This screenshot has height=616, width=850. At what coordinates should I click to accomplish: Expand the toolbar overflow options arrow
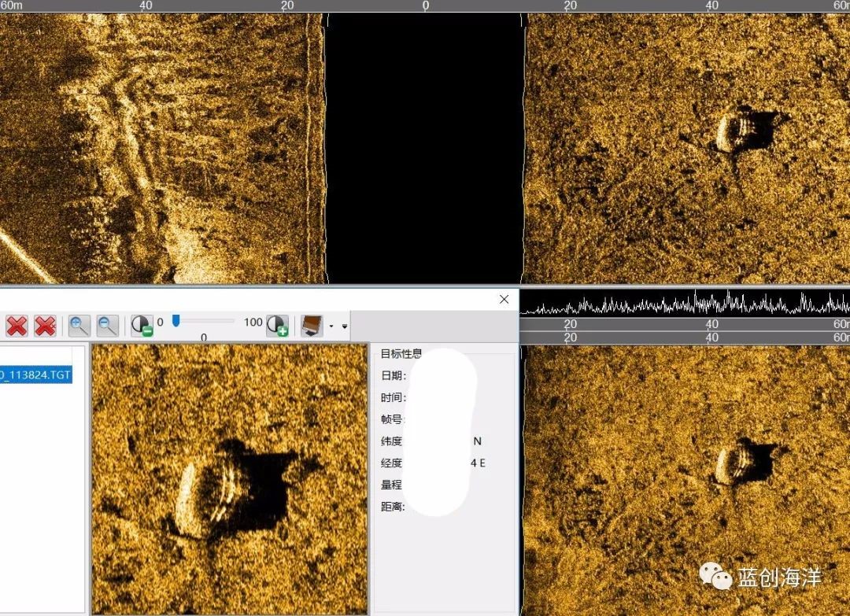pyautogui.click(x=345, y=326)
